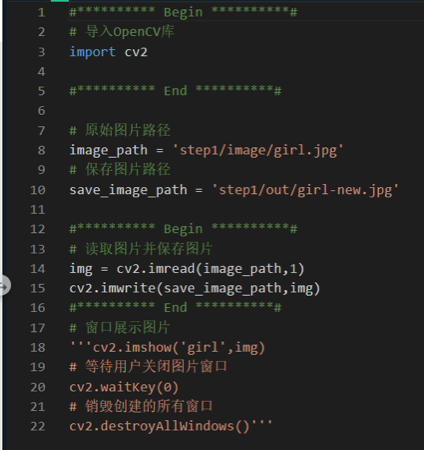Viewport: 424px width, 450px height.
Task: Click line number 14 in the gutter
Action: click(38, 269)
